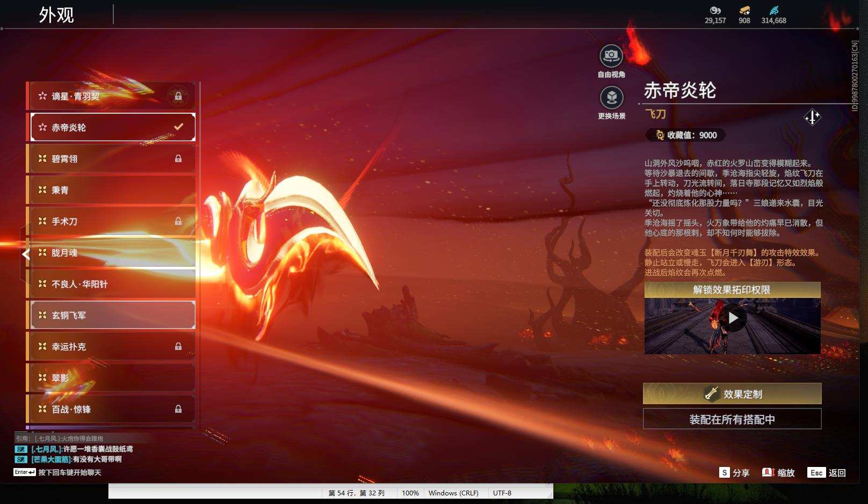Click the silver coin currency icon

(x=715, y=10)
